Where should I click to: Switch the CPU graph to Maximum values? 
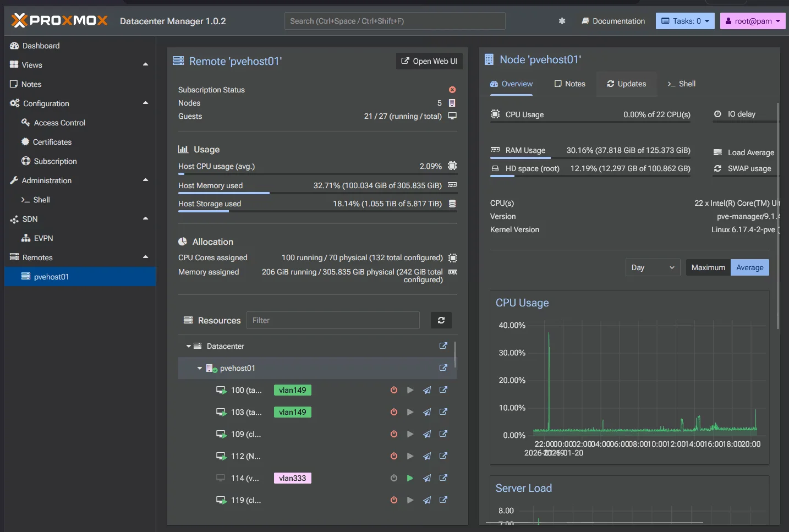[x=708, y=267]
